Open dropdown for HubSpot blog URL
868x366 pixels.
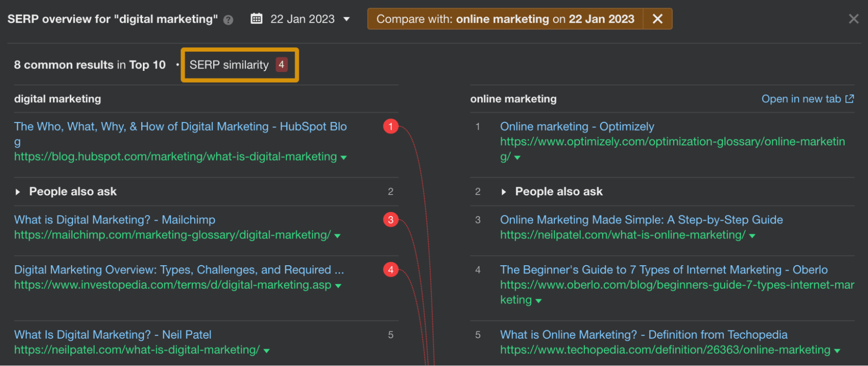pos(344,157)
